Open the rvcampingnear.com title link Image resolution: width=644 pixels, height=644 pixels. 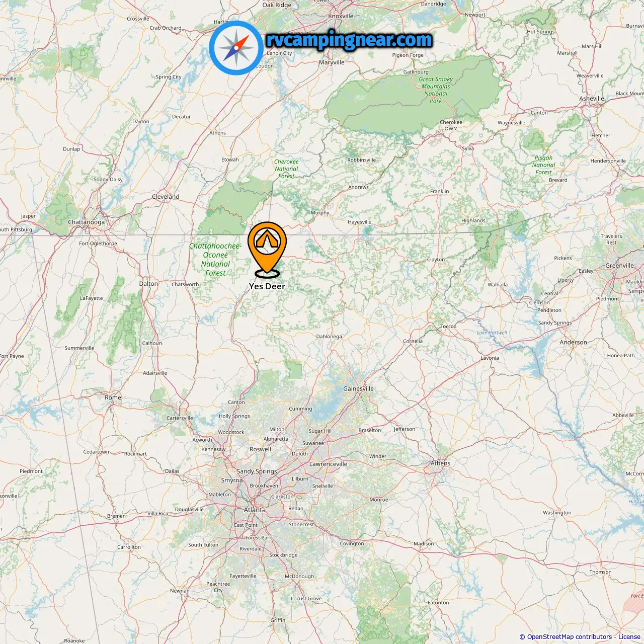349,40
